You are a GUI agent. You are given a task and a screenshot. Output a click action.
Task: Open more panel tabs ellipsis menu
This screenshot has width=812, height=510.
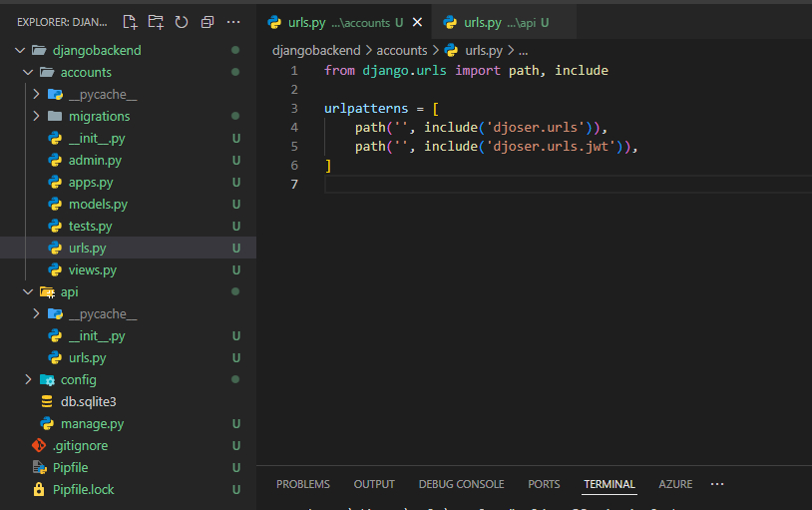point(716,484)
